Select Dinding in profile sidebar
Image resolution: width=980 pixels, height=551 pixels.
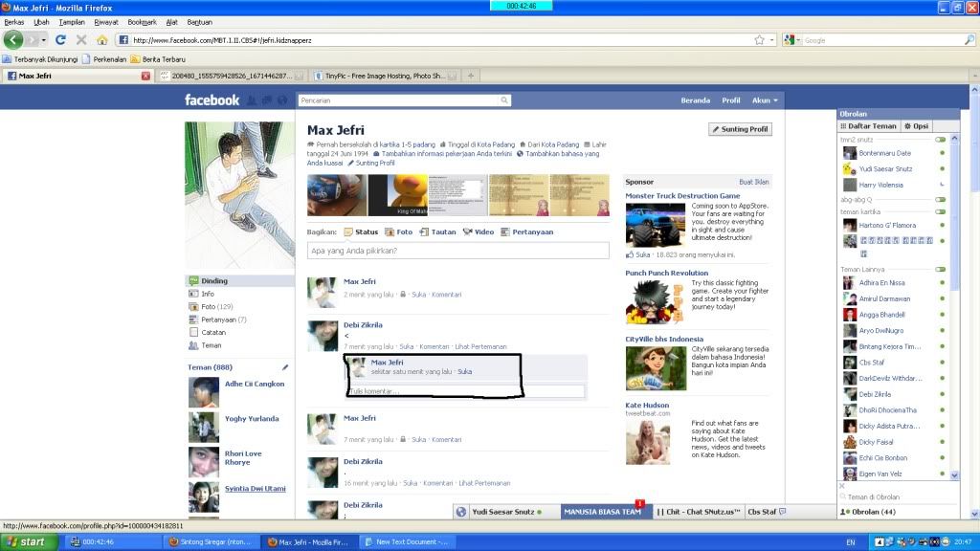click(239, 281)
